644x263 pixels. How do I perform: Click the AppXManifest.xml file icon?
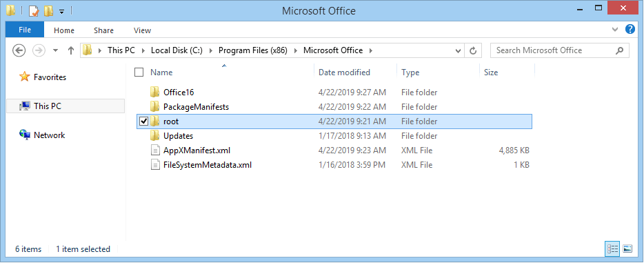pos(155,150)
